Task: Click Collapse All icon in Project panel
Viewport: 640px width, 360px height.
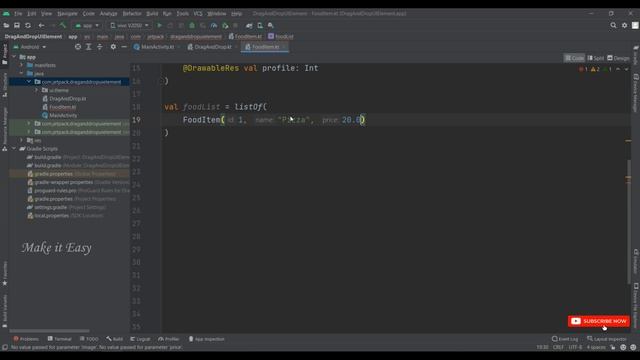Action: pos(100,47)
